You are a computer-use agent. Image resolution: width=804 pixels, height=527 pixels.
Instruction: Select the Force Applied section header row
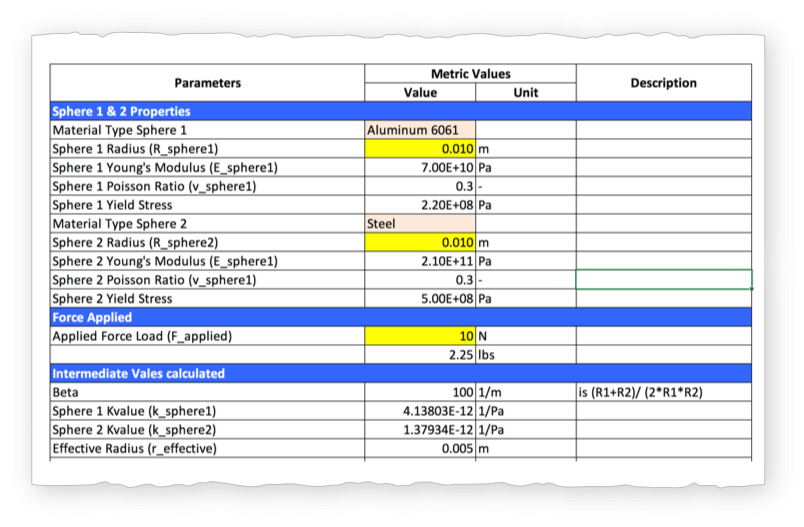400,317
